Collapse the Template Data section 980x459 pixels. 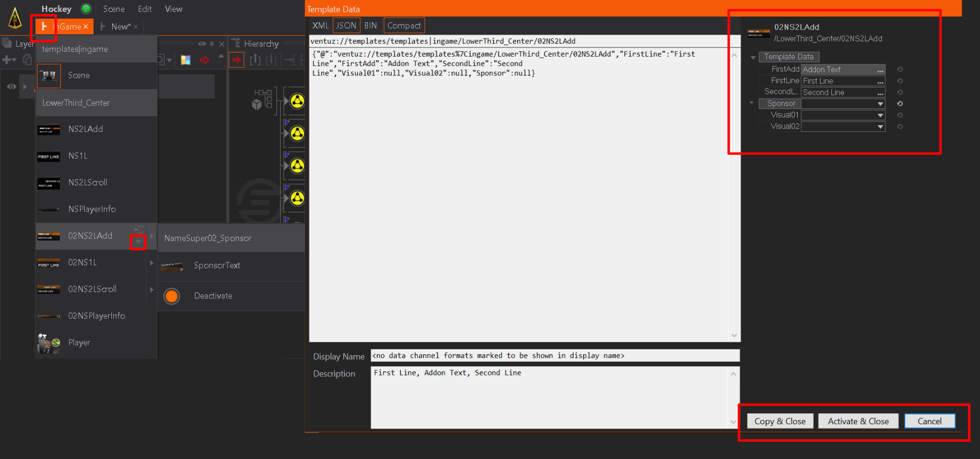click(x=753, y=57)
